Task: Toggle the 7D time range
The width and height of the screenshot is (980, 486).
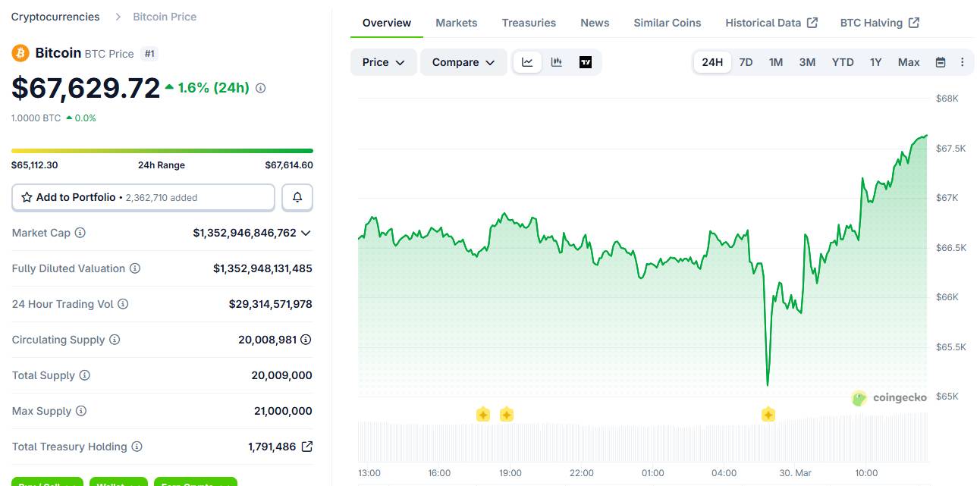Action: 746,62
